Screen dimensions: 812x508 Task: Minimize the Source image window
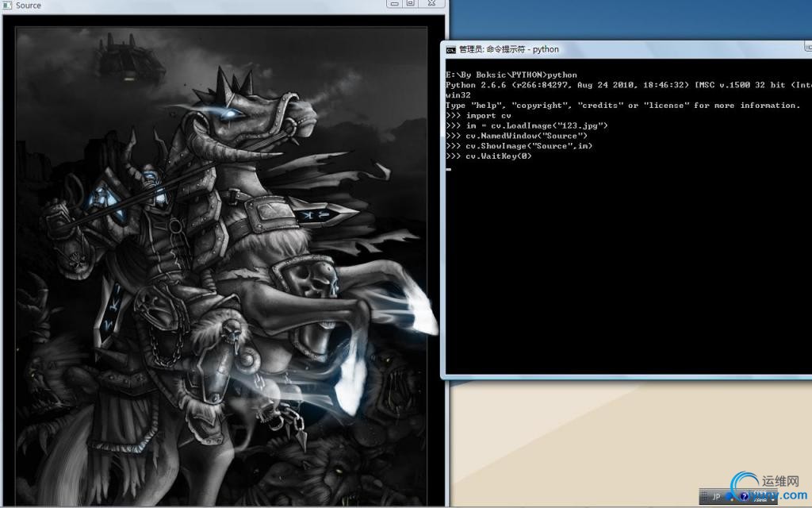point(394,4)
